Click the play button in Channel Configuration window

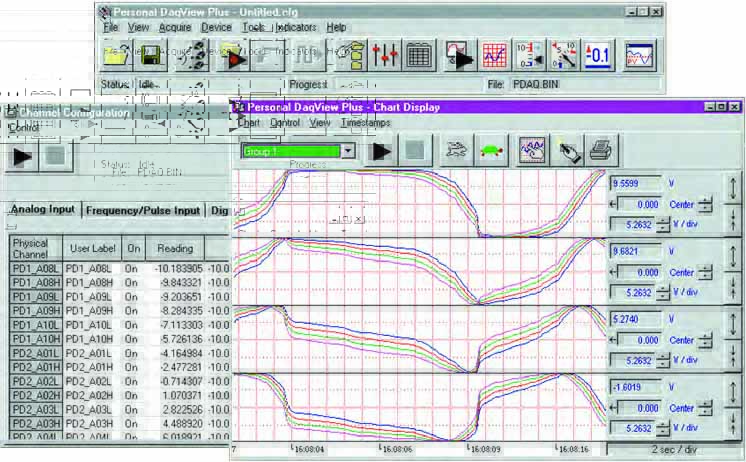(21, 156)
